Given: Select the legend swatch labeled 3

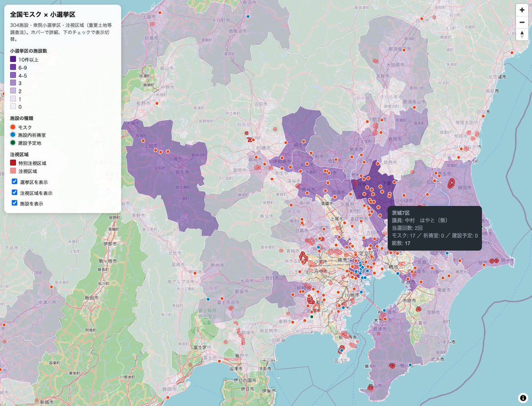Looking at the screenshot, I should point(13,83).
